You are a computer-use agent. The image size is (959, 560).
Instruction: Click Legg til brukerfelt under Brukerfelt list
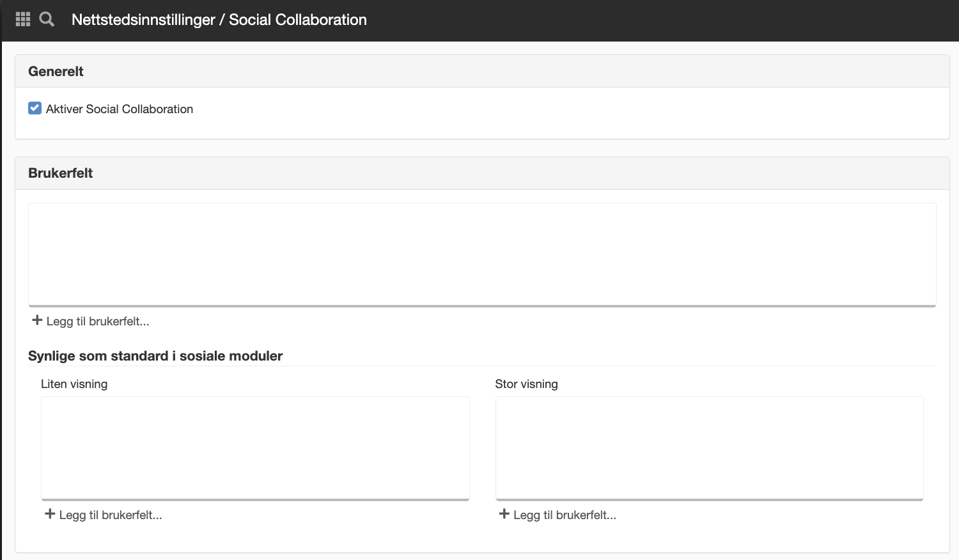coord(98,322)
